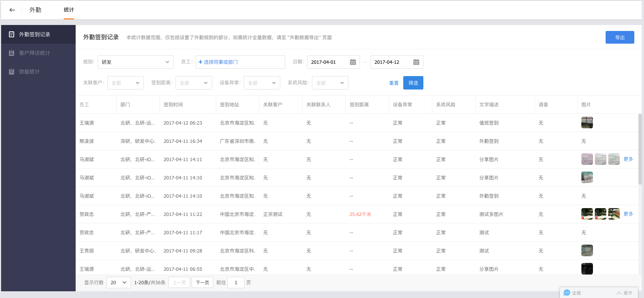Click the start date field 2017-04-01
This screenshot has height=298, width=644.
pyautogui.click(x=334, y=62)
